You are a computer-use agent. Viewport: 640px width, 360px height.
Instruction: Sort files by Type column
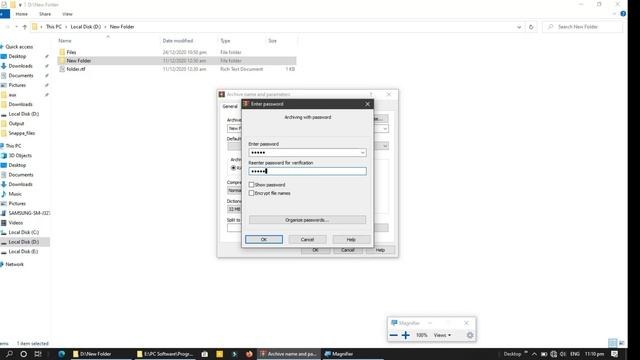point(225,41)
